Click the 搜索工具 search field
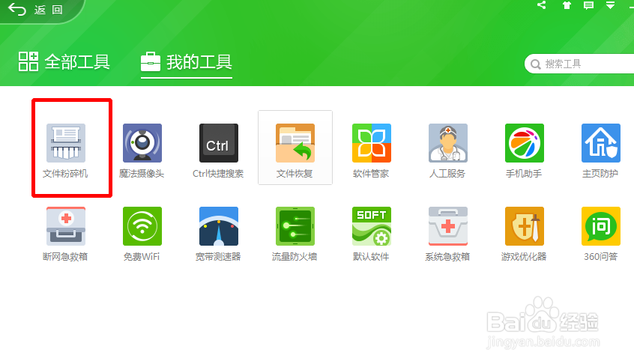This screenshot has width=634, height=364. [579, 64]
